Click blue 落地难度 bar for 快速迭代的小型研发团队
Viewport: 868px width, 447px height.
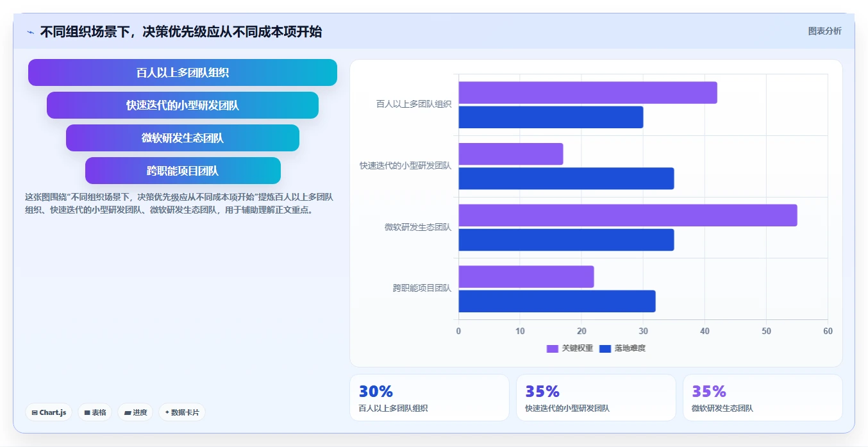[566, 178]
